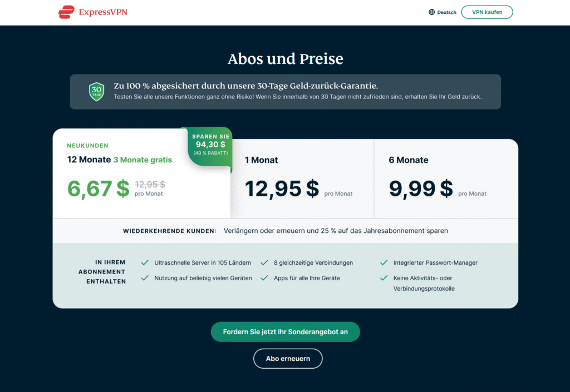
Task: Open the Deutsch language selector
Action: tap(443, 12)
